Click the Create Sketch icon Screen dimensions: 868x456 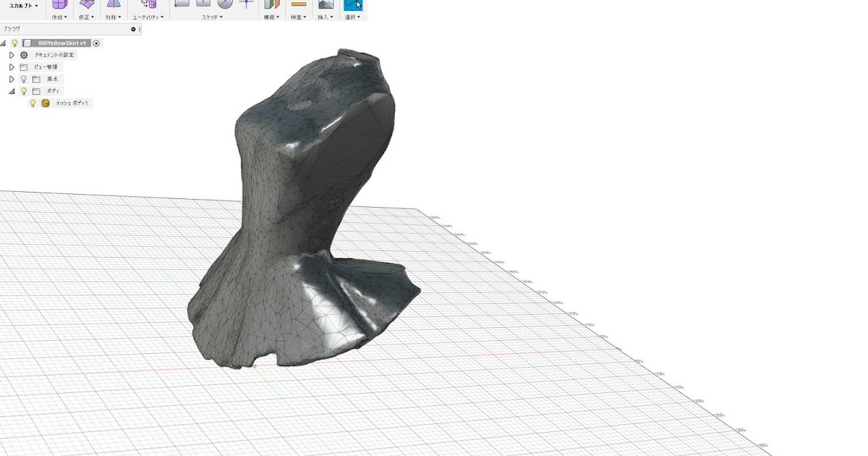[x=182, y=3]
